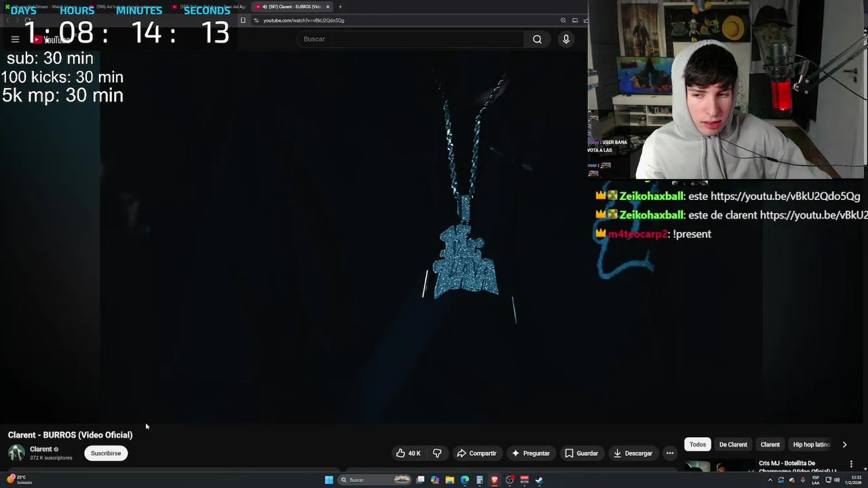Image resolution: width=868 pixels, height=488 pixels.
Task: Open Clarent channel name link
Action: tap(41, 449)
